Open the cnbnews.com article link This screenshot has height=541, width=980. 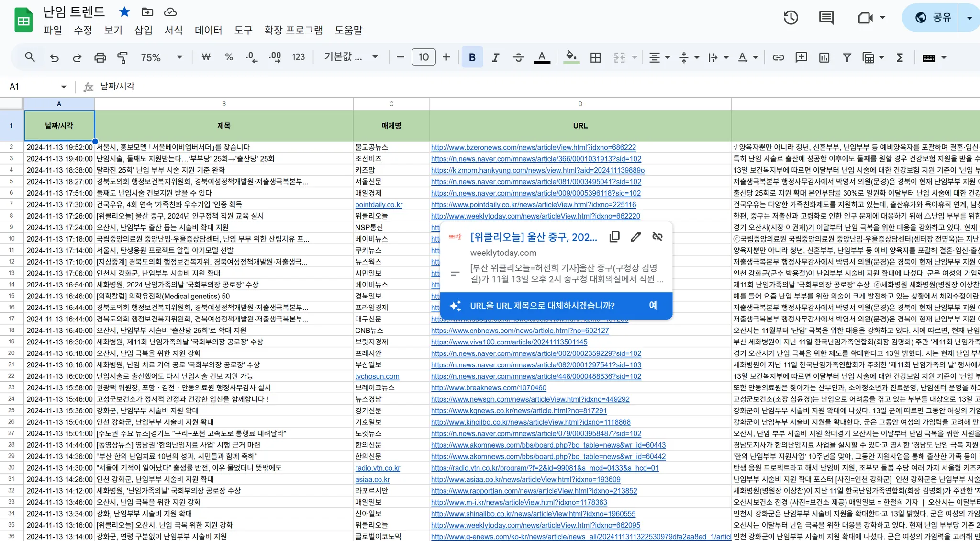coord(520,331)
